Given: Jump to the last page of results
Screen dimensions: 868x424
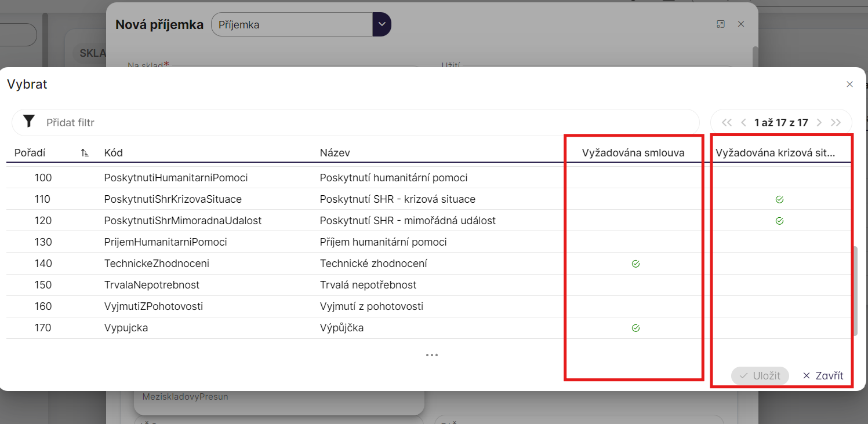Looking at the screenshot, I should click(836, 122).
